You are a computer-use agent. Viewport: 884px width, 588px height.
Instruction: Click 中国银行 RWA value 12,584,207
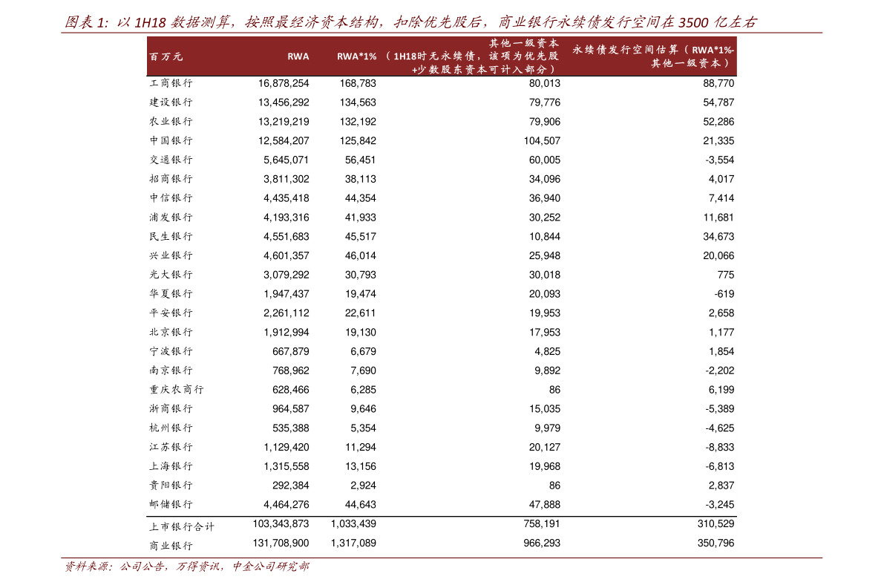coord(284,140)
